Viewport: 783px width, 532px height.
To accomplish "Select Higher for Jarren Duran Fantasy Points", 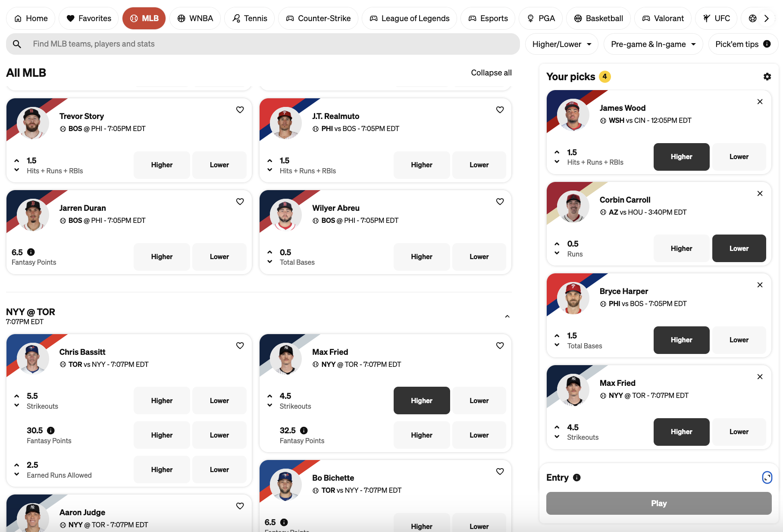I will click(162, 257).
